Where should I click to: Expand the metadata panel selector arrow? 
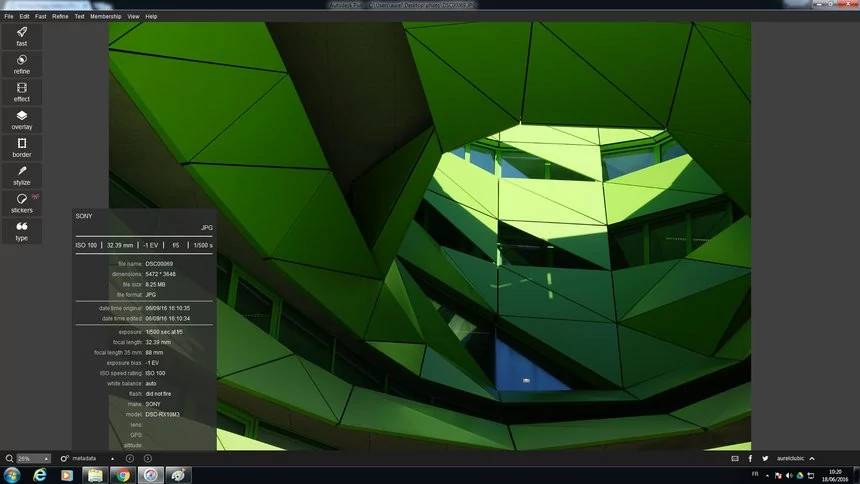pyautogui.click(x=112, y=459)
